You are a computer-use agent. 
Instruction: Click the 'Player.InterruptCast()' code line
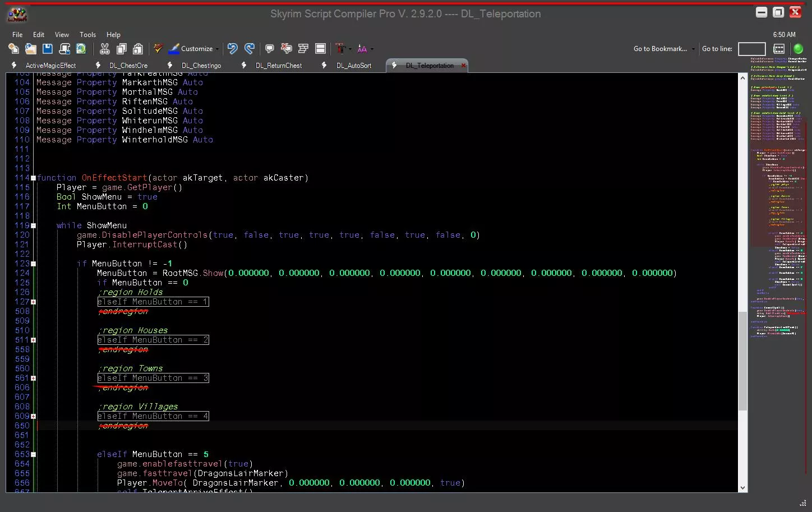point(132,245)
